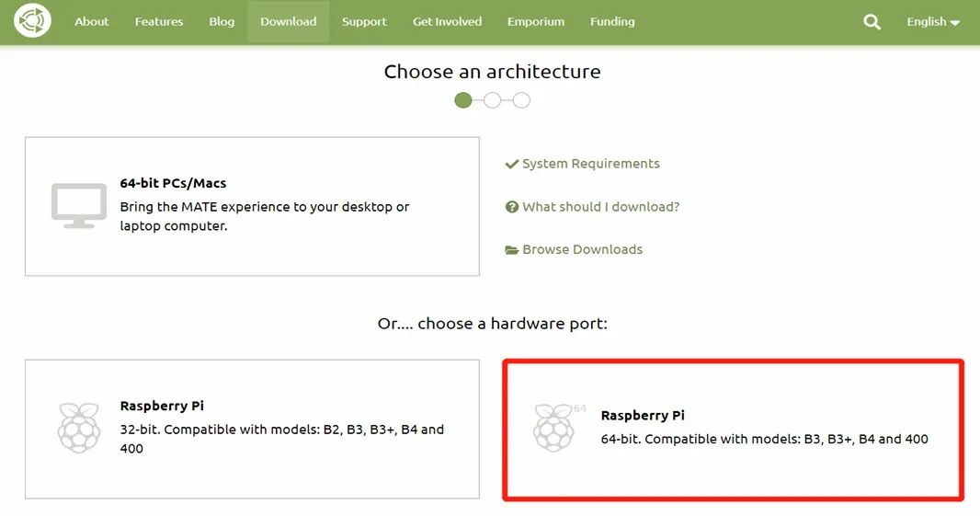980x516 pixels.
Task: Click the 32-bit Raspberry Pi logo icon
Action: [79, 428]
